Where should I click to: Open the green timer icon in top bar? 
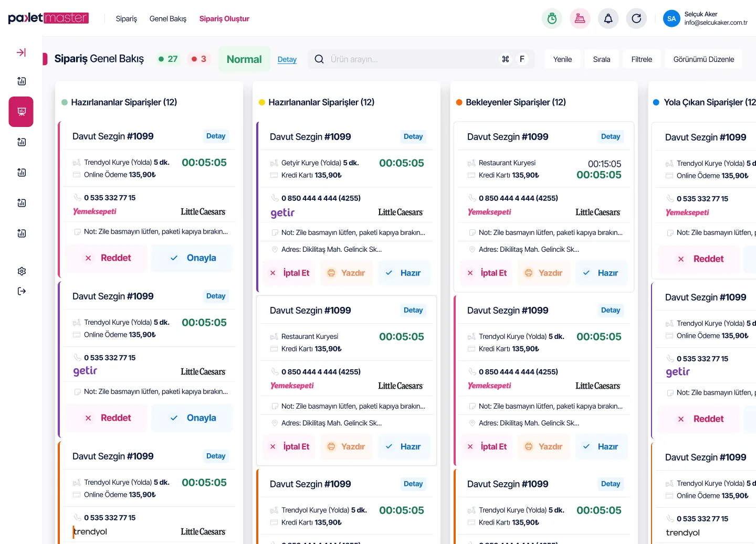pos(552,19)
